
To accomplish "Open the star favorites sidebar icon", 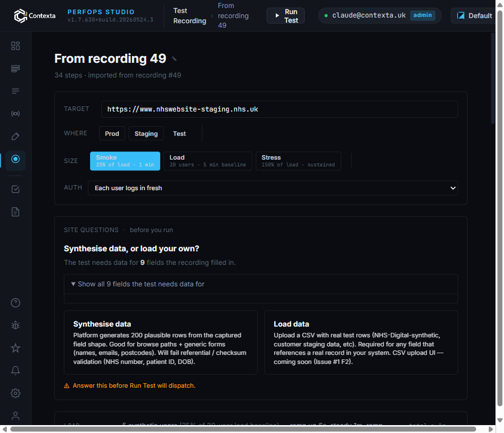I will click(x=15, y=348).
